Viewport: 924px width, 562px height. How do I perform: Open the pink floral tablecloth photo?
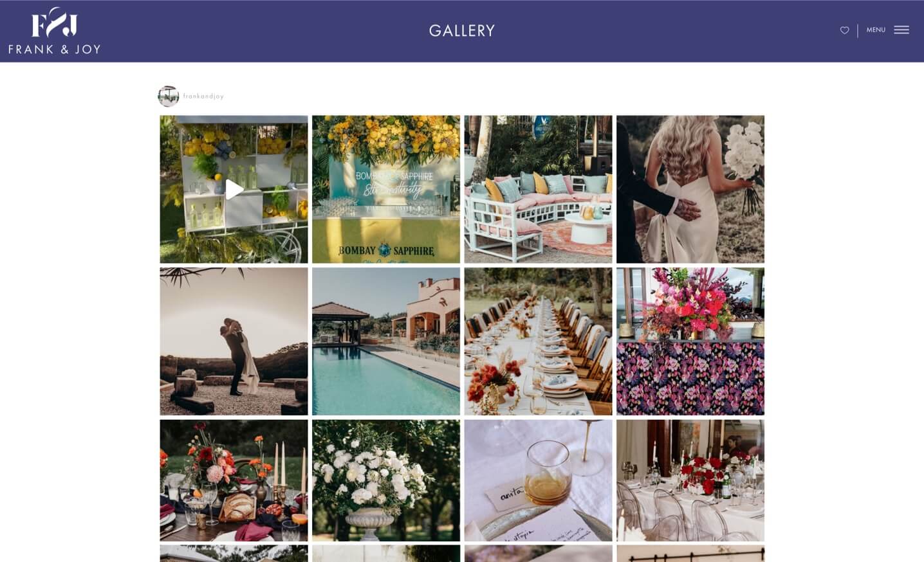[x=690, y=341]
